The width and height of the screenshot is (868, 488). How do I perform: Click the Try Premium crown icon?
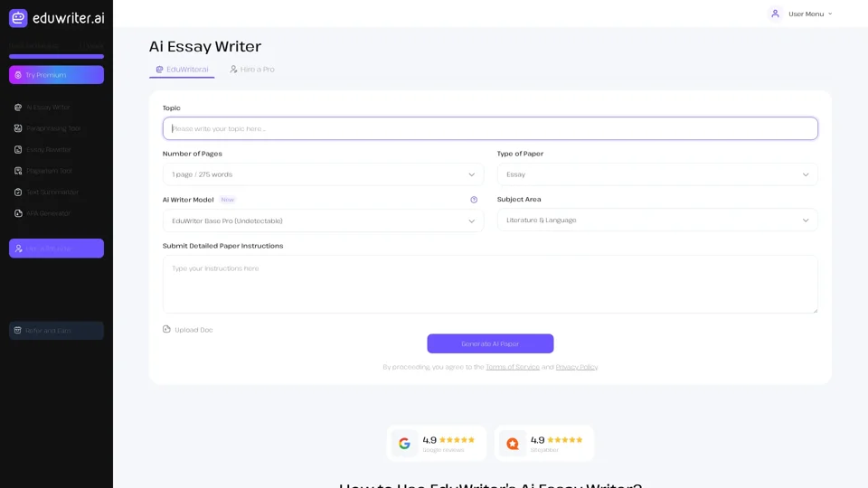coord(18,75)
